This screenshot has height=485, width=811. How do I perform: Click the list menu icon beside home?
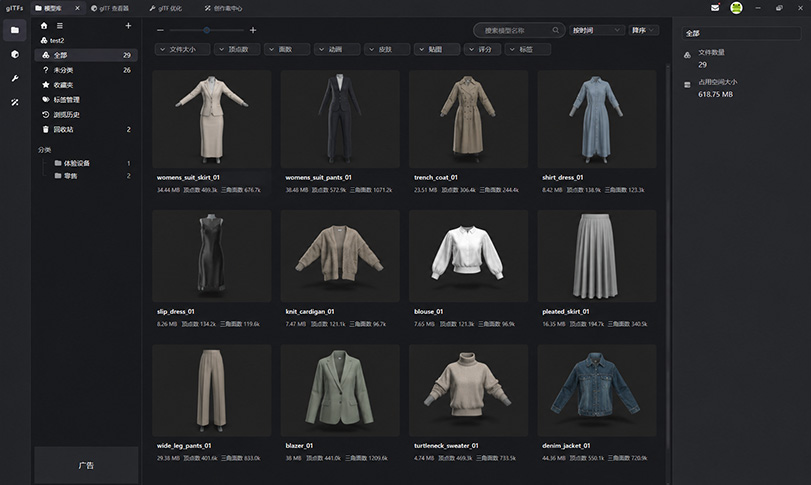[x=60, y=25]
